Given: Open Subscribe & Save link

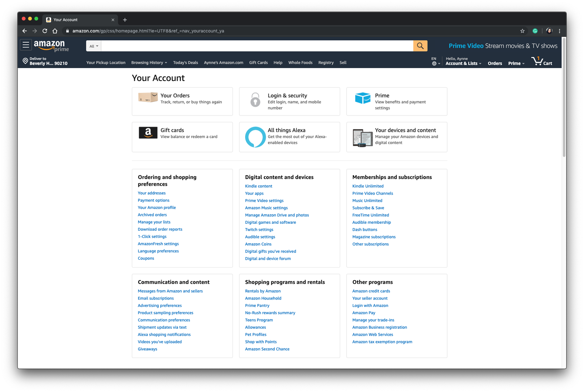Looking at the screenshot, I should 368,208.
